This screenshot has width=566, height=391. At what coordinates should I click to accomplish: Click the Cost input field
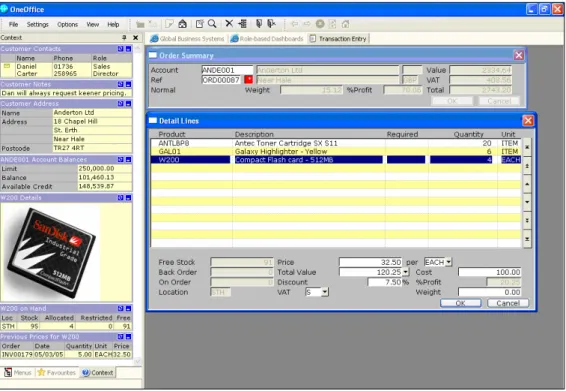click(x=489, y=272)
